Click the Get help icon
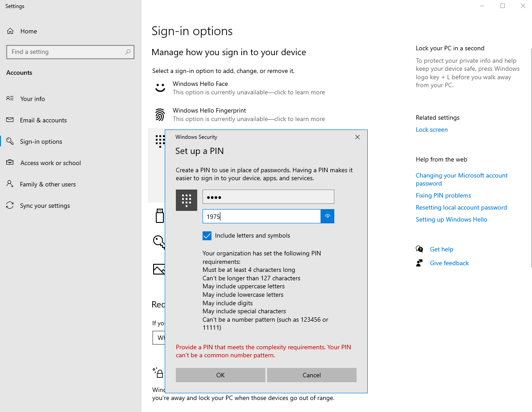The height and width of the screenshot is (412, 532). coord(419,249)
